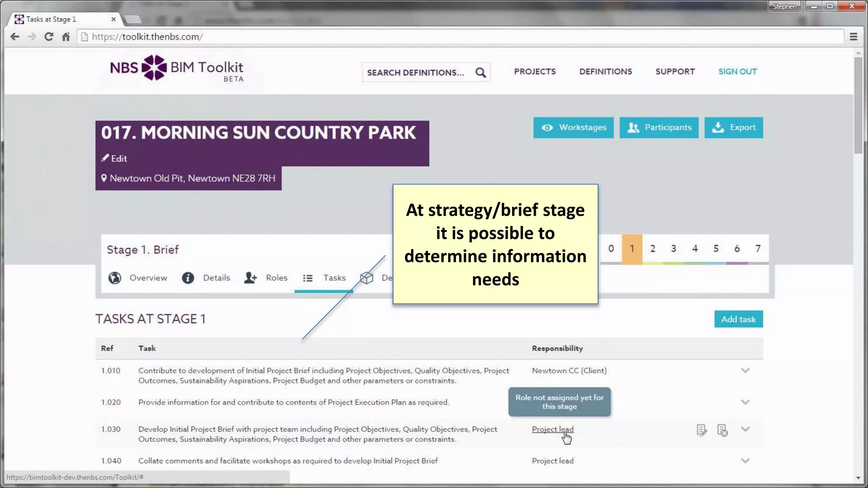Expand task 1.010 chevron
868x488 pixels.
pos(746,371)
